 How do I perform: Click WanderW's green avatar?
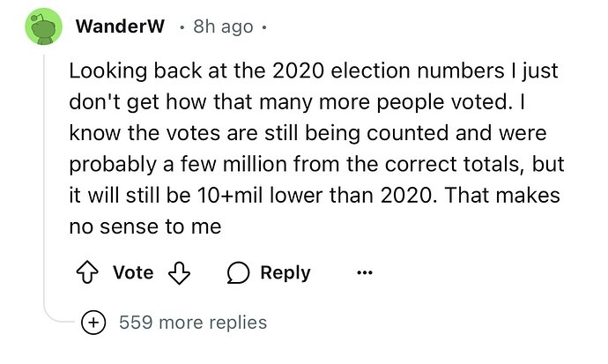click(x=39, y=27)
